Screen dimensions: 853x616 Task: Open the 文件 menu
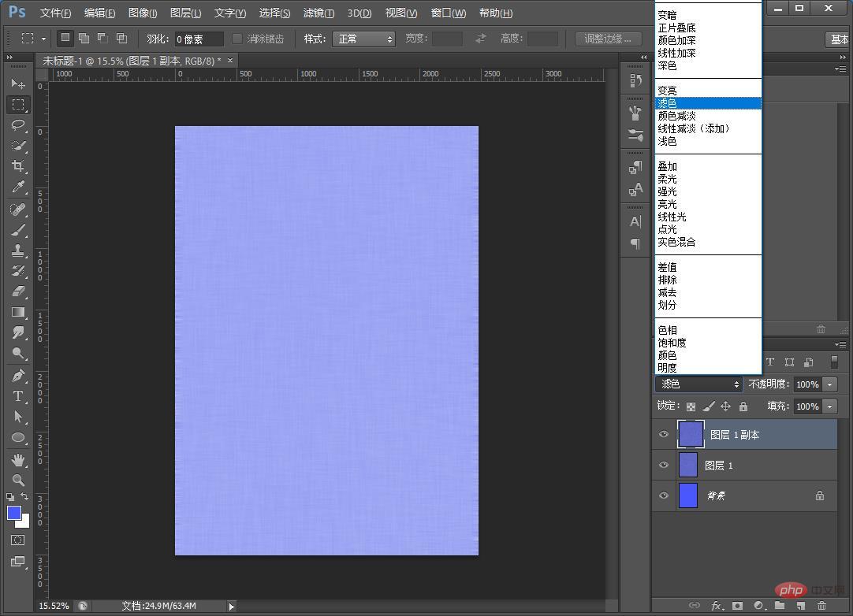(x=55, y=13)
